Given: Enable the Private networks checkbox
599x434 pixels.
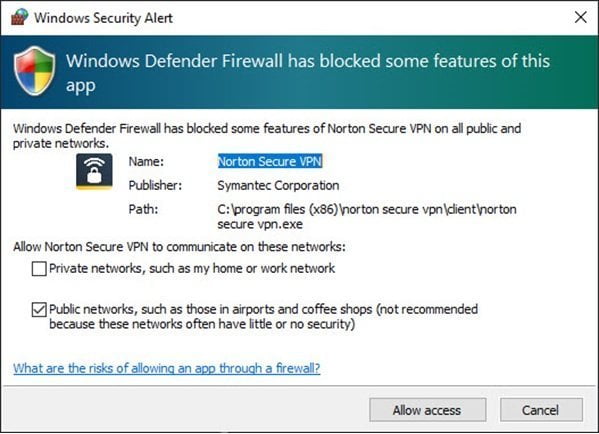Looking at the screenshot, I should pos(39,269).
